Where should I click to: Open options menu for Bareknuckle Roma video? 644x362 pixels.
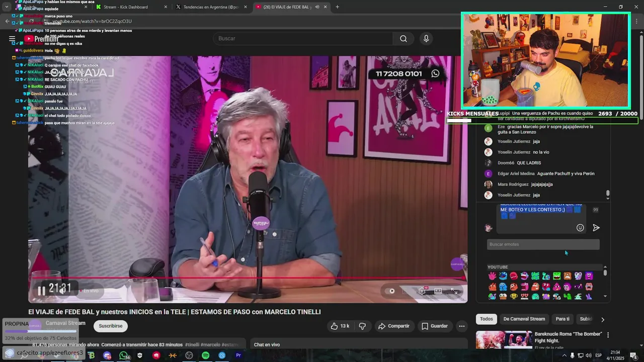click(608, 335)
